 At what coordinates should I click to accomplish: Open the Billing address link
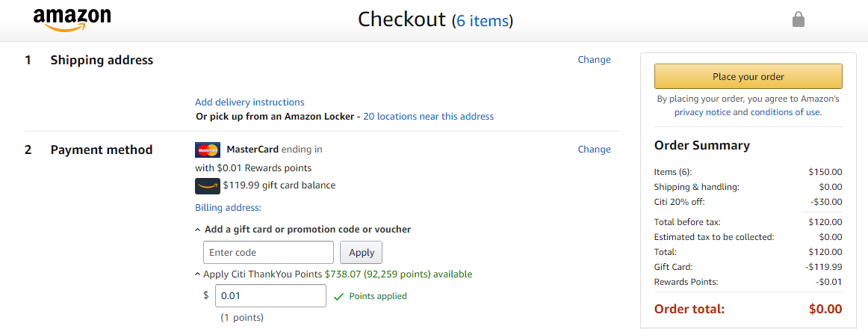[228, 208]
